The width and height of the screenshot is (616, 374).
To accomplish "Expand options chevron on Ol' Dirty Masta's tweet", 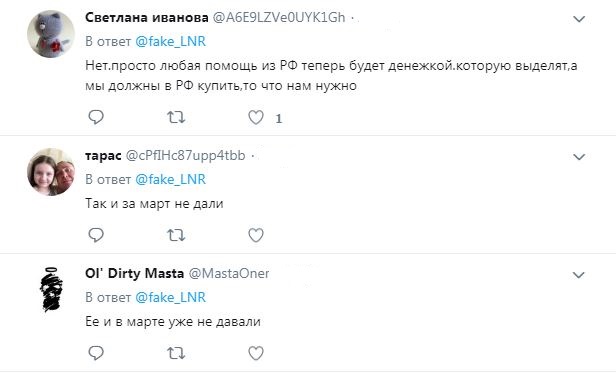I will click(x=579, y=275).
